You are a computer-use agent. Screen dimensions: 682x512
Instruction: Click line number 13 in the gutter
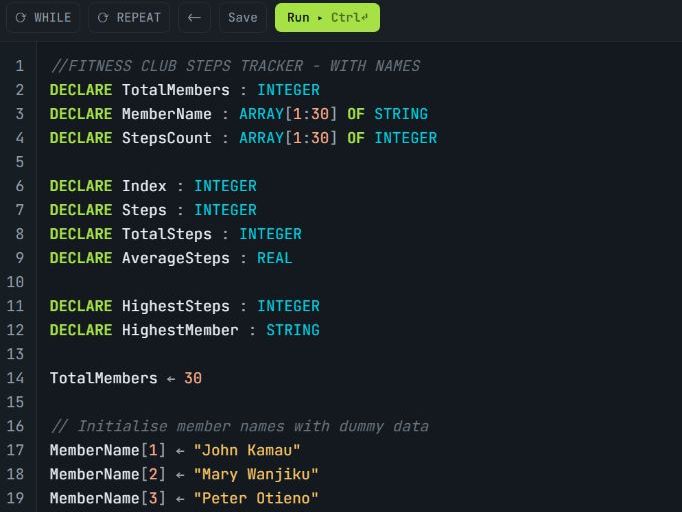(15, 354)
